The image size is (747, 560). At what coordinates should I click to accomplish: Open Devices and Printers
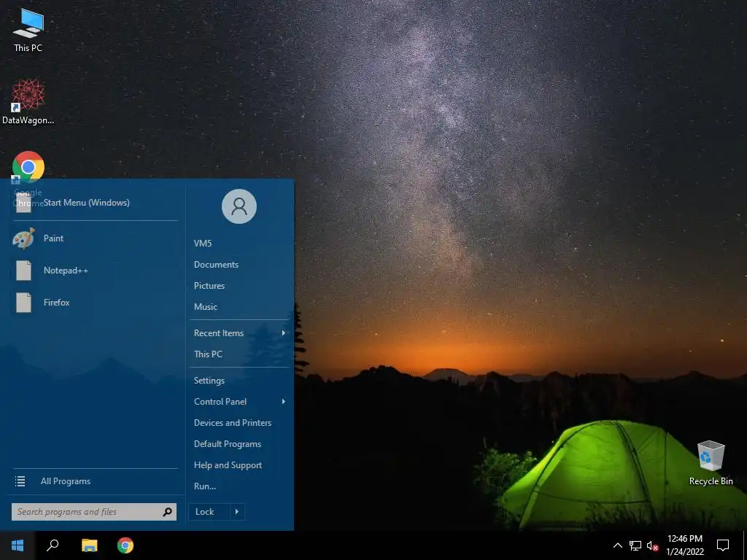coord(233,423)
